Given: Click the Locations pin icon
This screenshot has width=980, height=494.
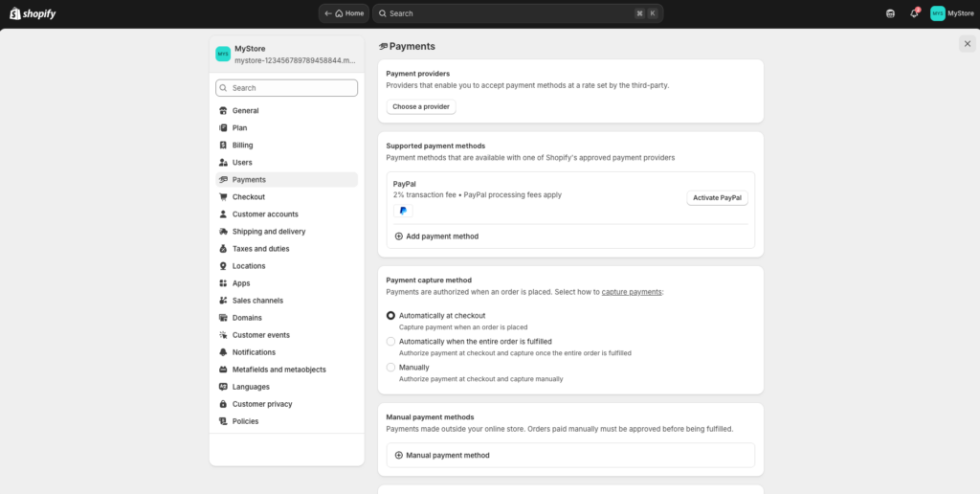Looking at the screenshot, I should point(223,266).
